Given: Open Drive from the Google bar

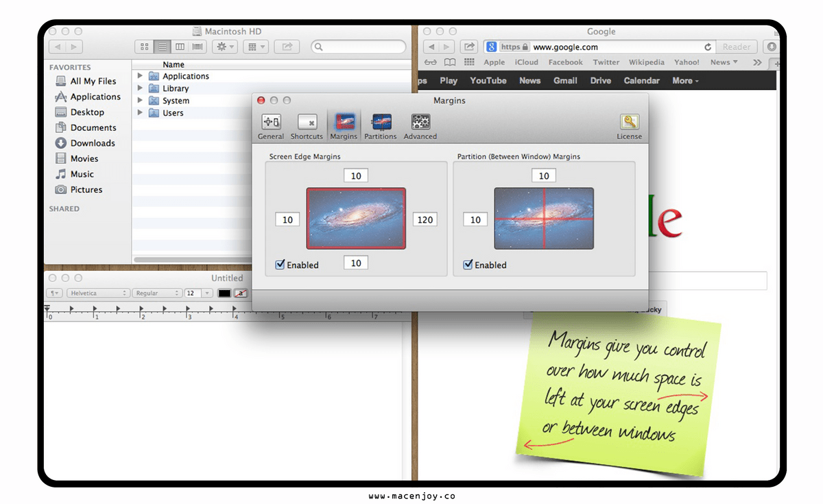Looking at the screenshot, I should (601, 80).
